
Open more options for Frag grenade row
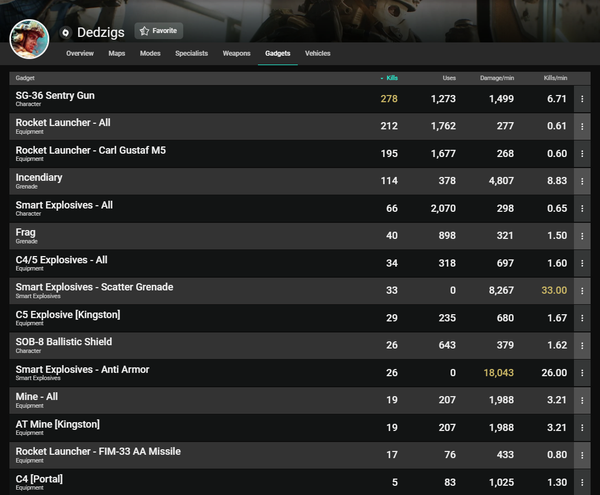click(582, 236)
